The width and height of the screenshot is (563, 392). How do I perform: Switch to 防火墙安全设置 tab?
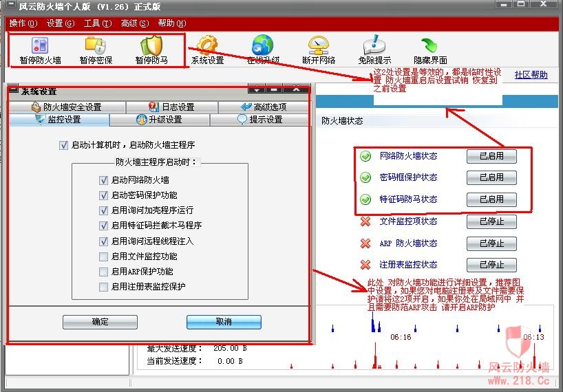click(x=67, y=107)
